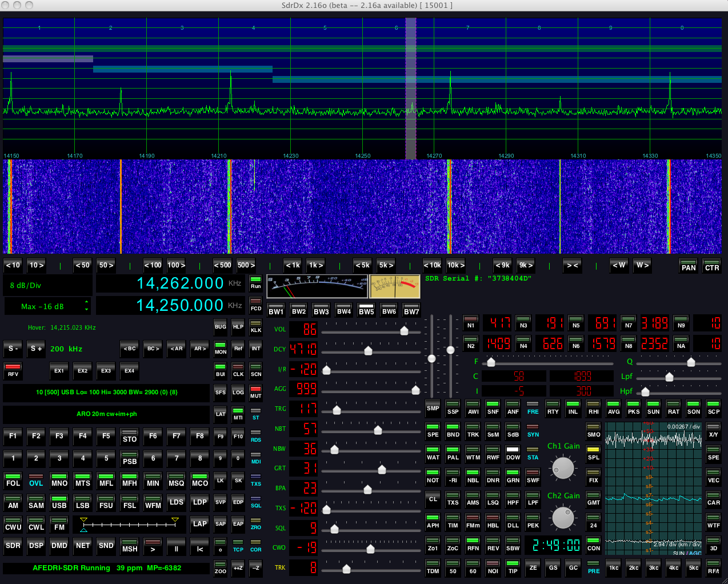Click the Ch1 Gain knob
The width and height of the screenshot is (728, 584).
(563, 468)
